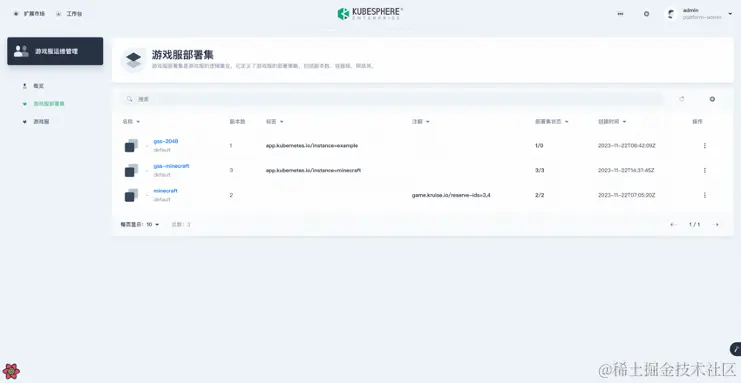
Task: Click the 3/3 status value
Action: click(x=539, y=170)
